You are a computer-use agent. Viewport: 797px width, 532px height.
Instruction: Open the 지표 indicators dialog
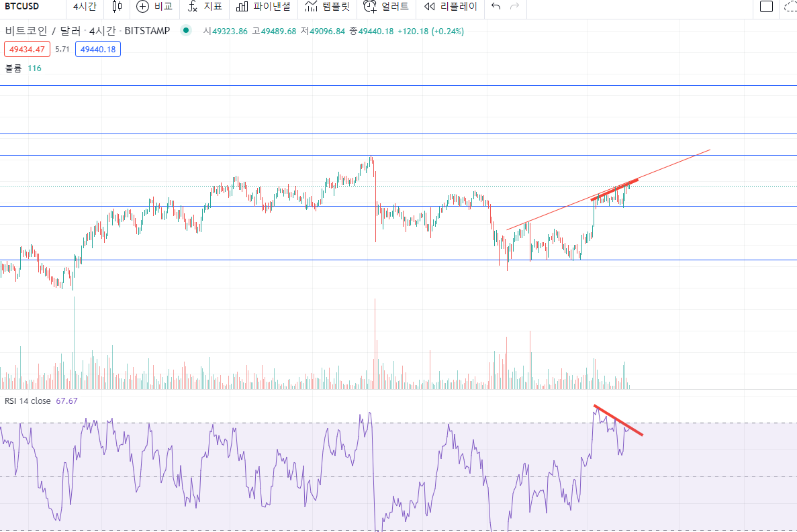(x=205, y=7)
